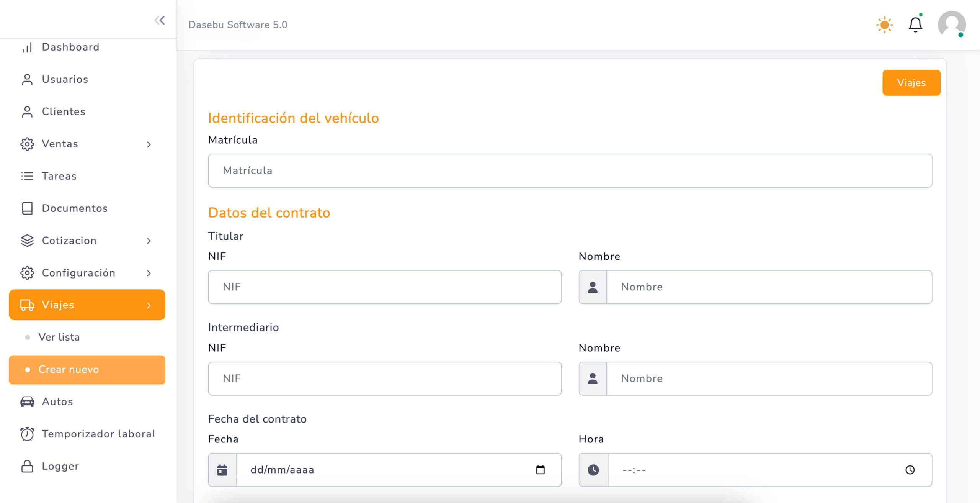Click person icon beside Titular Nombre field
This screenshot has height=503, width=980.
pos(593,287)
